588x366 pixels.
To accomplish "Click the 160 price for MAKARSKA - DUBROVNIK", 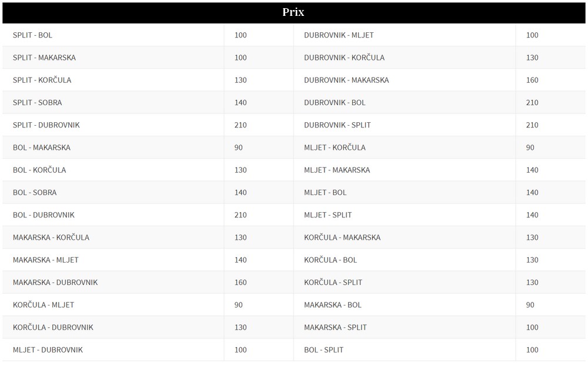I will click(x=240, y=283).
